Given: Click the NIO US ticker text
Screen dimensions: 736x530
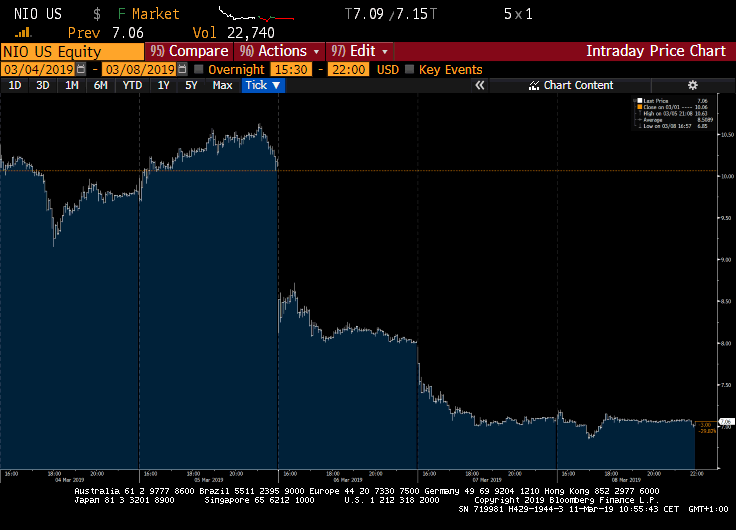Looking at the screenshot, I should [x=38, y=14].
